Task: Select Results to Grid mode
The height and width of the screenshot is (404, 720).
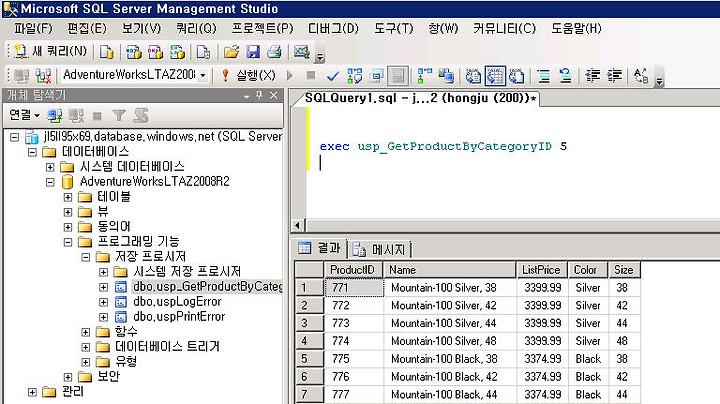Action: 495,76
